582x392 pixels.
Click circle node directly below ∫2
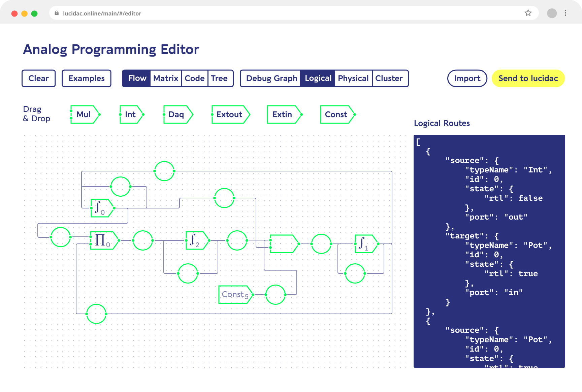[188, 273]
